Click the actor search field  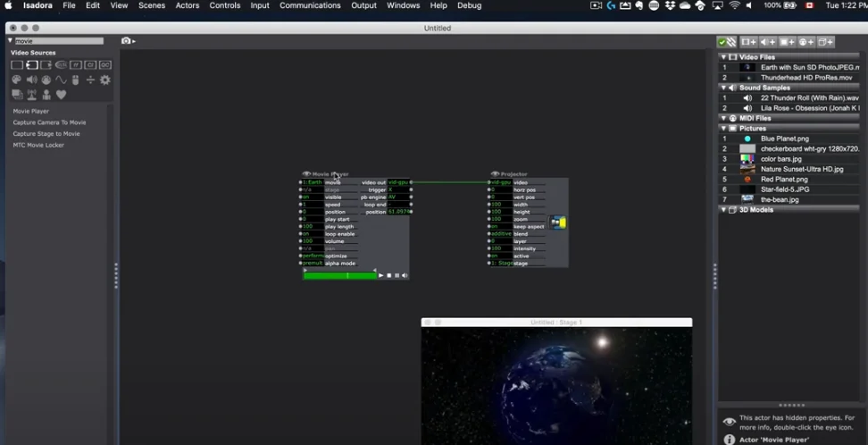59,41
